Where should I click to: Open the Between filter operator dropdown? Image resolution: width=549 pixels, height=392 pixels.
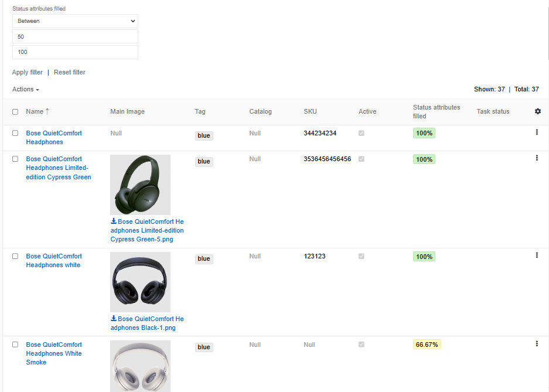pos(75,21)
